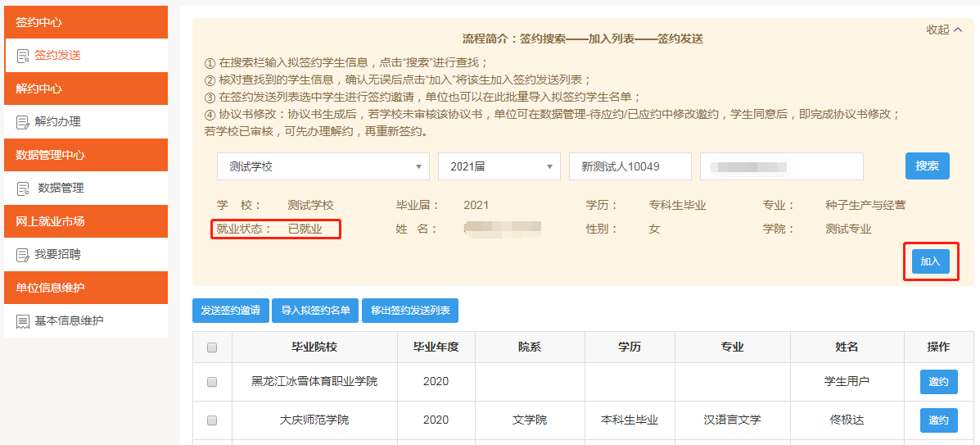The height and width of the screenshot is (445, 980).
Task: Open the 2021届 graduation year dropdown
Action: [x=499, y=166]
